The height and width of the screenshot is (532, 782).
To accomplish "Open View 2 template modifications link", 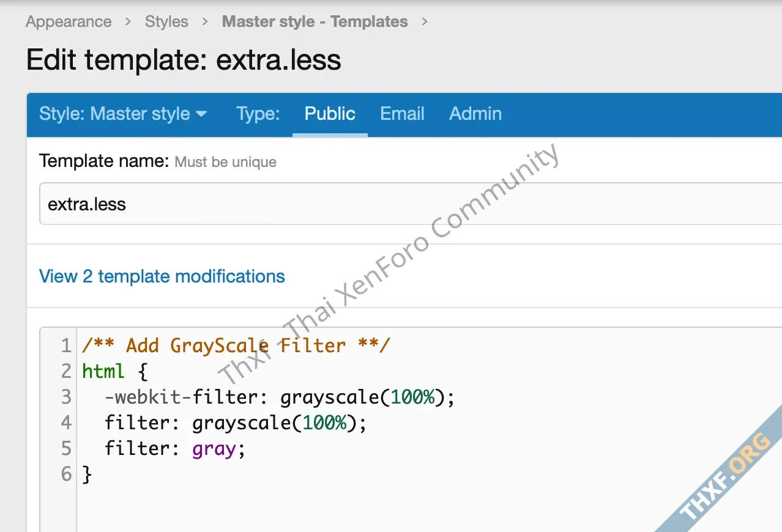I will coord(162,276).
